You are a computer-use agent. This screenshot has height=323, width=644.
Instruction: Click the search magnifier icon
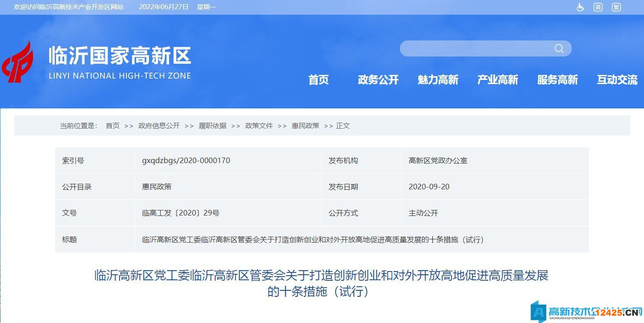click(x=559, y=48)
